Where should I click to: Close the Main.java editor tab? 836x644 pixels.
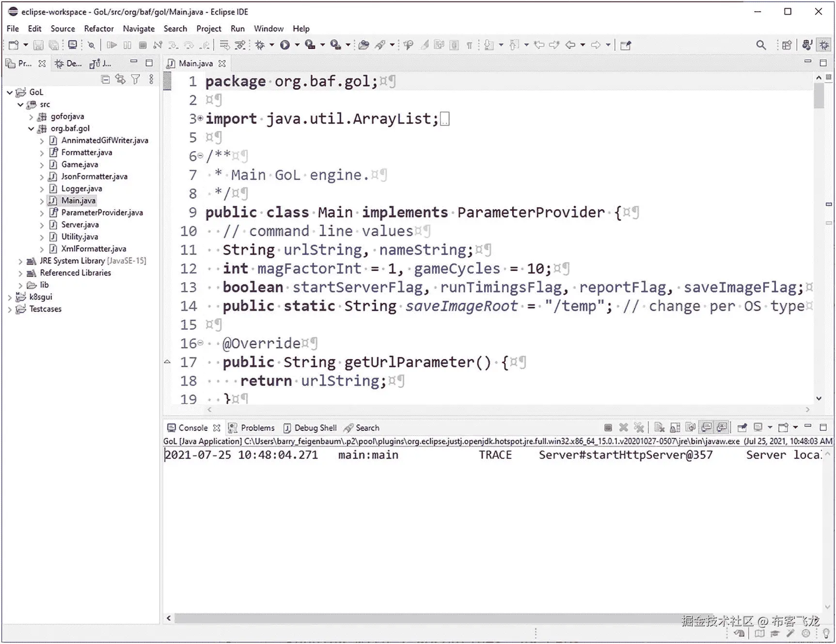tap(222, 63)
